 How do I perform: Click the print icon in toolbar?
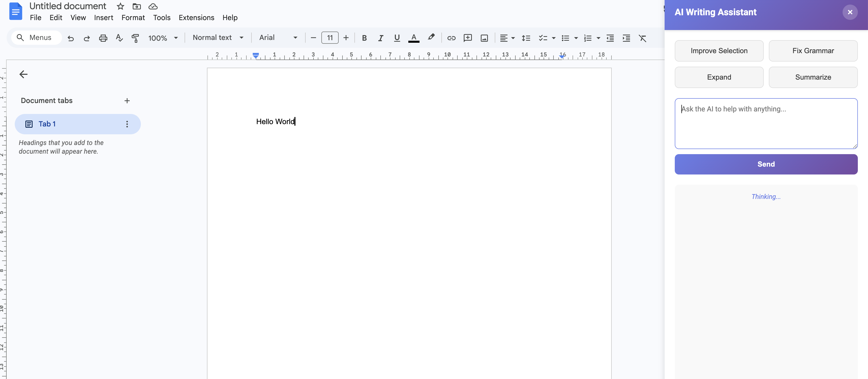pos(103,38)
